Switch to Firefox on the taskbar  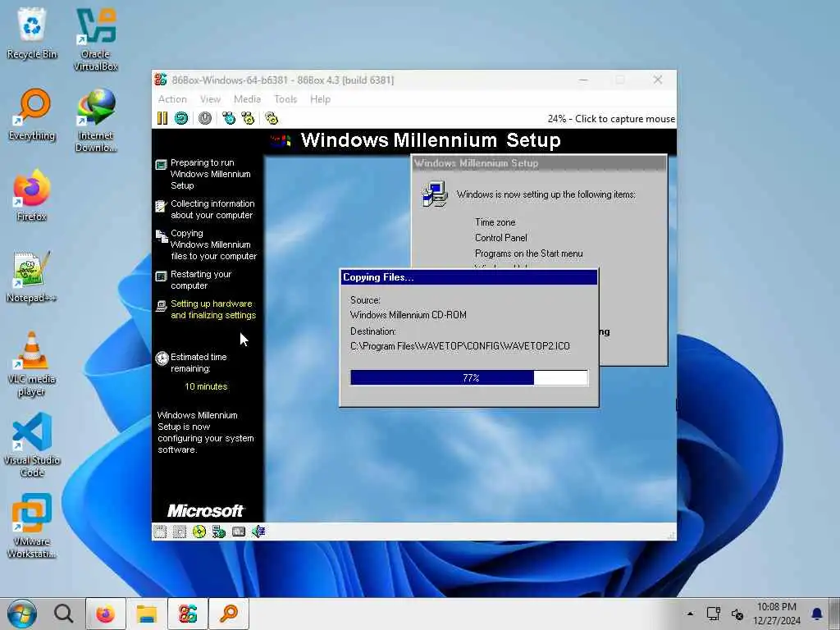[x=106, y=614]
